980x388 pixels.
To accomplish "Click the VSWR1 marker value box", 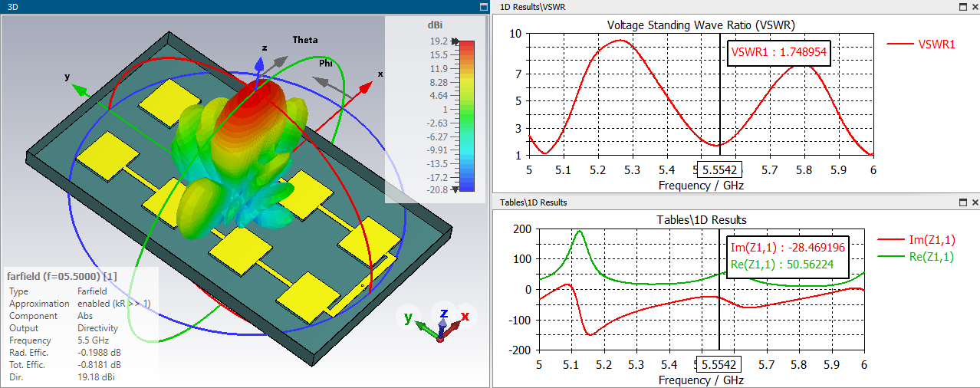I will point(778,53).
